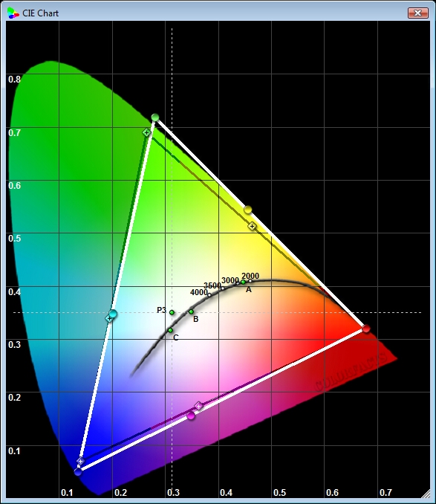Click illuminant A point on the curve
Viewport: 436px width, 504px height.
[x=243, y=282]
